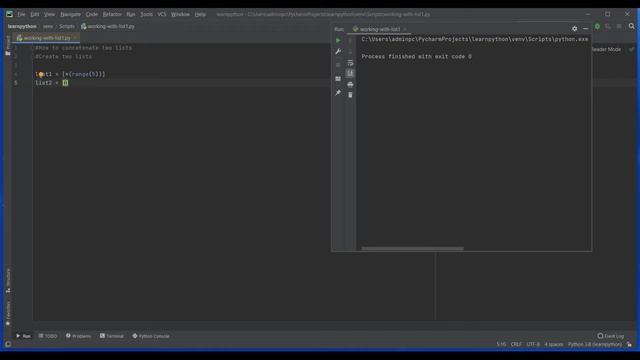Image resolution: width=640 pixels, height=360 pixels.
Task: Open the Run menu
Action: tap(131, 14)
